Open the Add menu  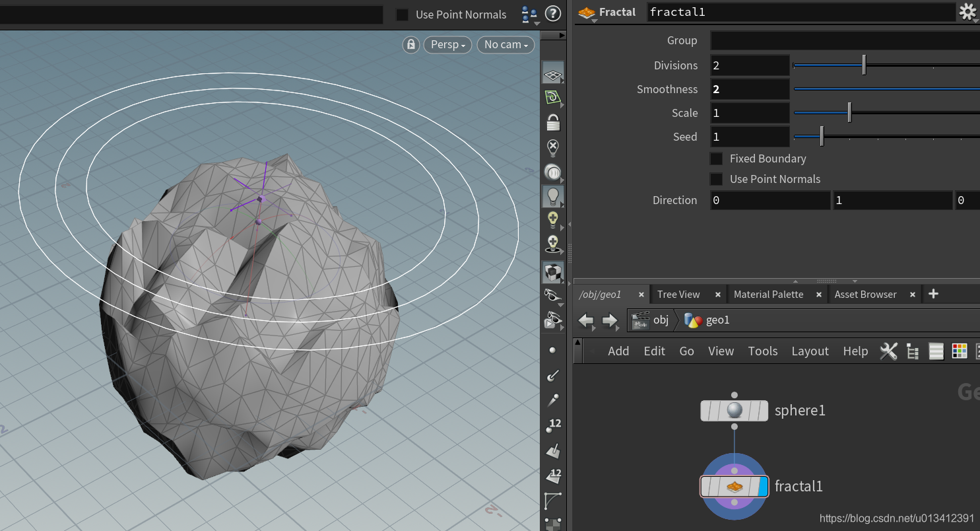coord(618,351)
